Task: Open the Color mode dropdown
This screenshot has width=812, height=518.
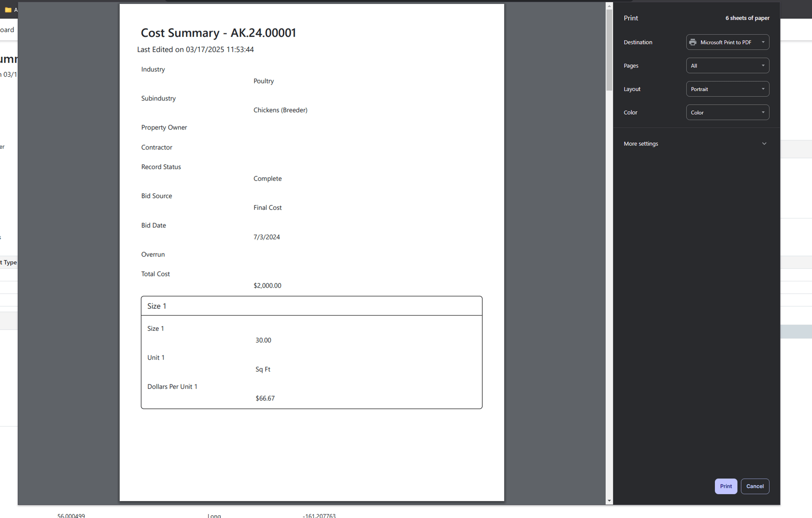Action: [x=727, y=112]
